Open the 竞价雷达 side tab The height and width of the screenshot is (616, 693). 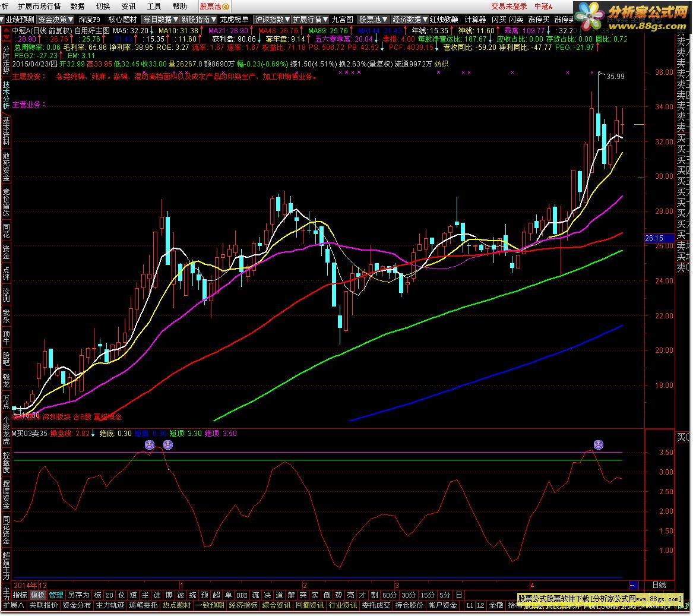6,202
